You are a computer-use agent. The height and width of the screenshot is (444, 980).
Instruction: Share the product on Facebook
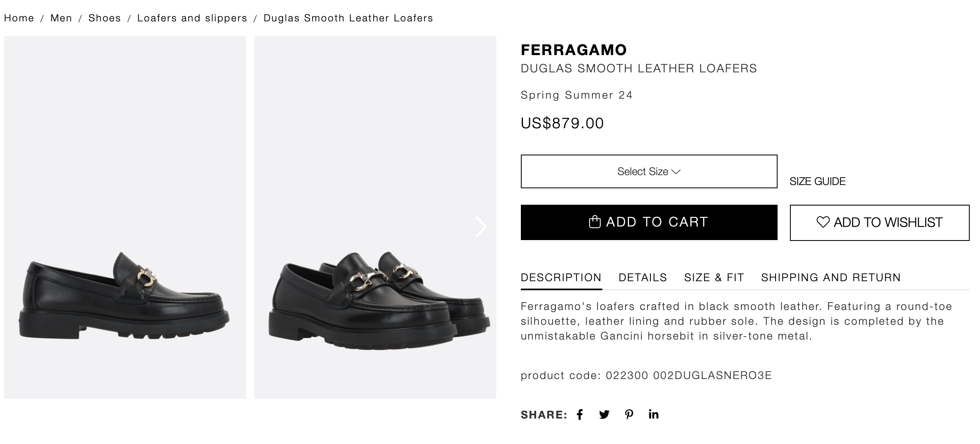(581, 414)
